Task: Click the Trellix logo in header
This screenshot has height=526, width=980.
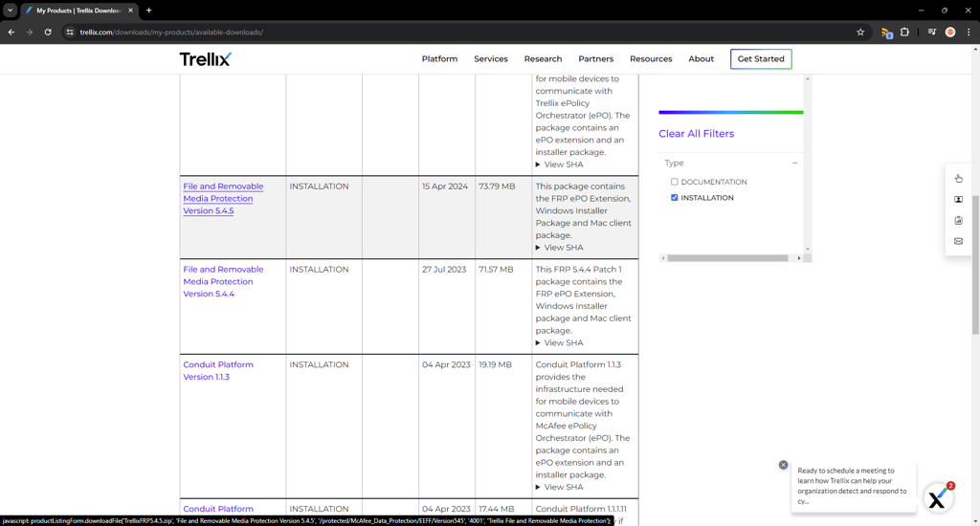Action: 205,59
